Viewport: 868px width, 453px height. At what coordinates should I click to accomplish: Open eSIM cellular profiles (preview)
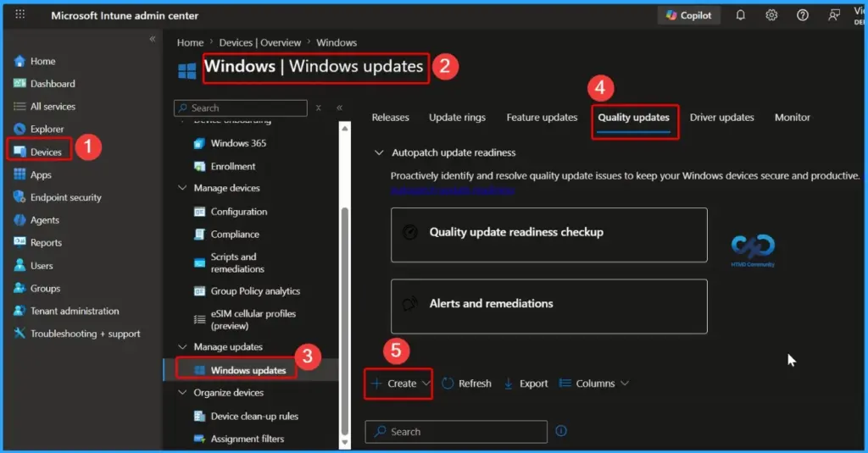(253, 320)
